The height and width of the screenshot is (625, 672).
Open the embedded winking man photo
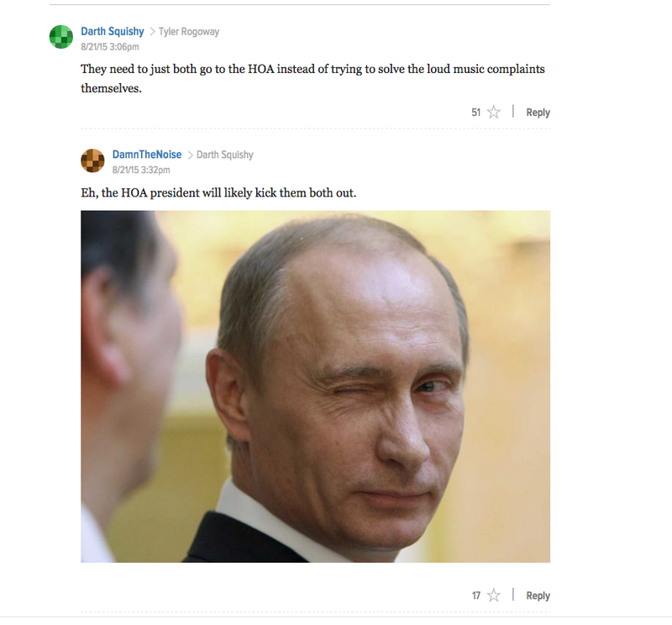tap(316, 386)
